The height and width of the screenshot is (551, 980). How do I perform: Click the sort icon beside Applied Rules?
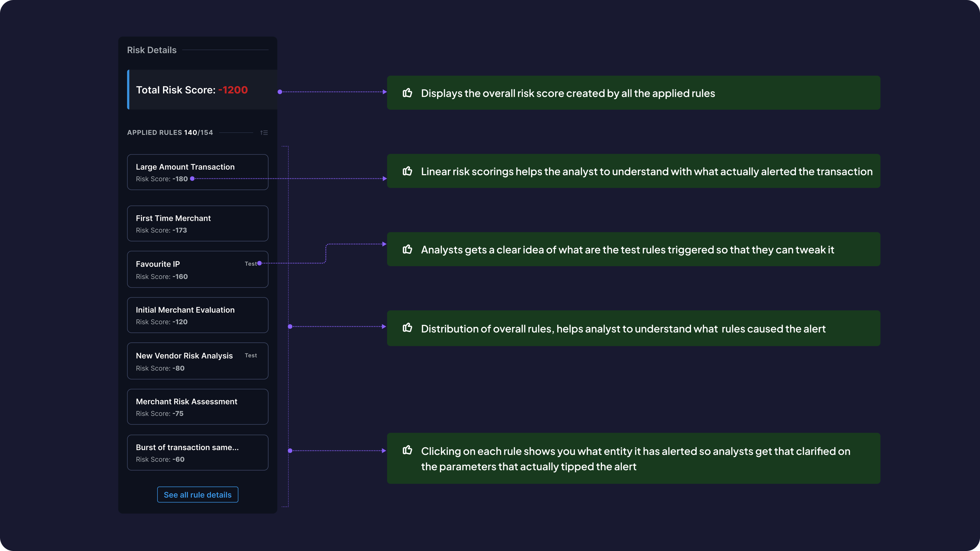coord(264,133)
